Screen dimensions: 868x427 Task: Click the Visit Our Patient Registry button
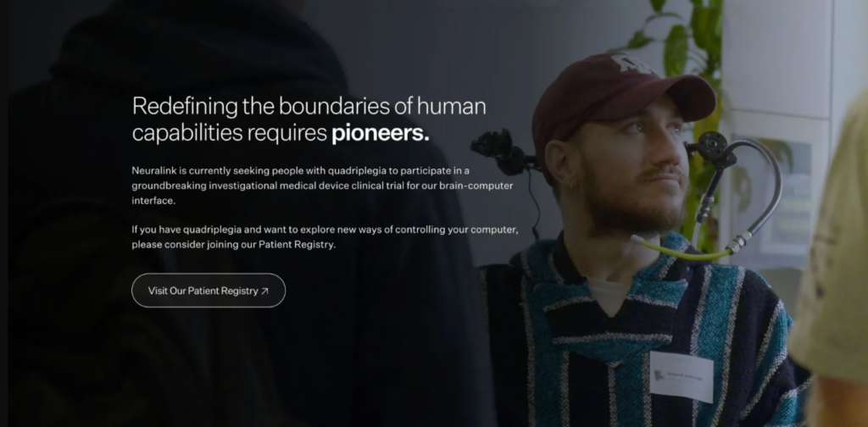pos(209,291)
